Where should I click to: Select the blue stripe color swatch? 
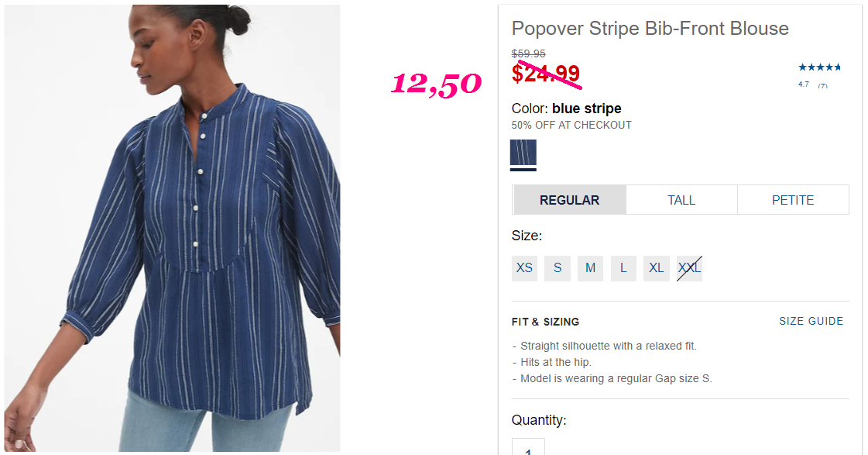coord(523,153)
